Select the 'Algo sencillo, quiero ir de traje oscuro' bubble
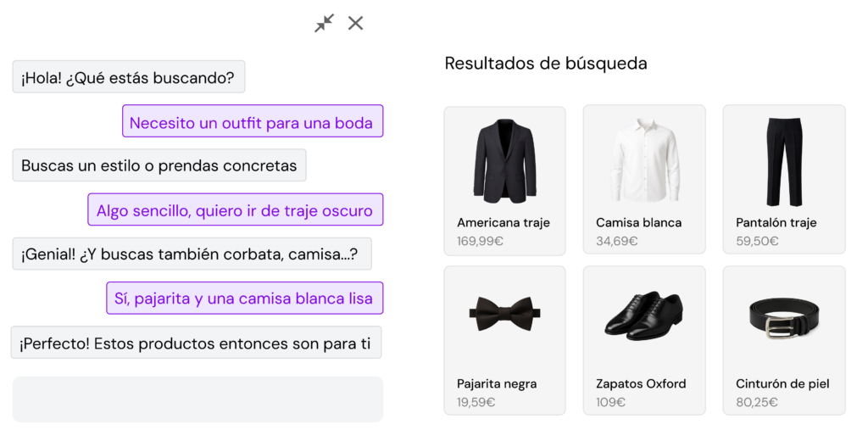 pyautogui.click(x=235, y=210)
